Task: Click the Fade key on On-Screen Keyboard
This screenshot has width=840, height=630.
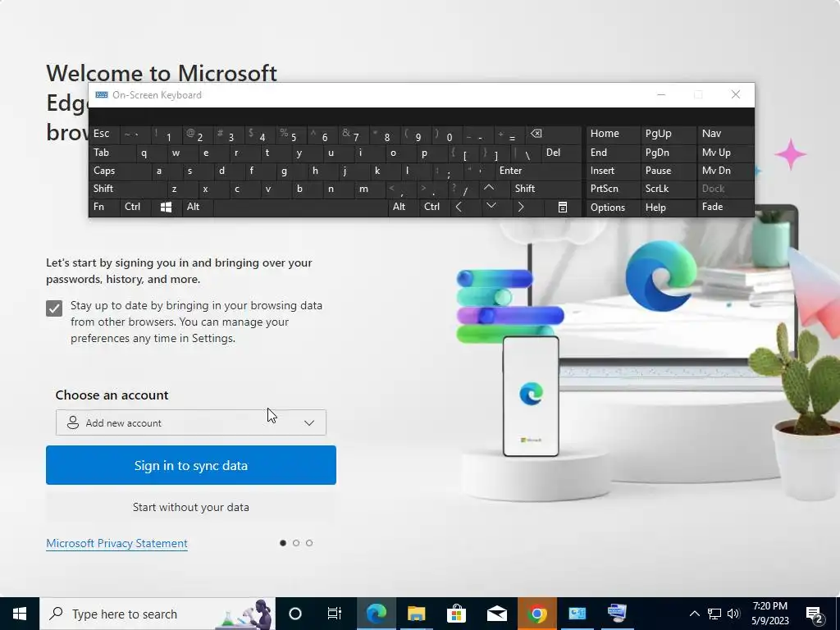Action: click(725, 207)
